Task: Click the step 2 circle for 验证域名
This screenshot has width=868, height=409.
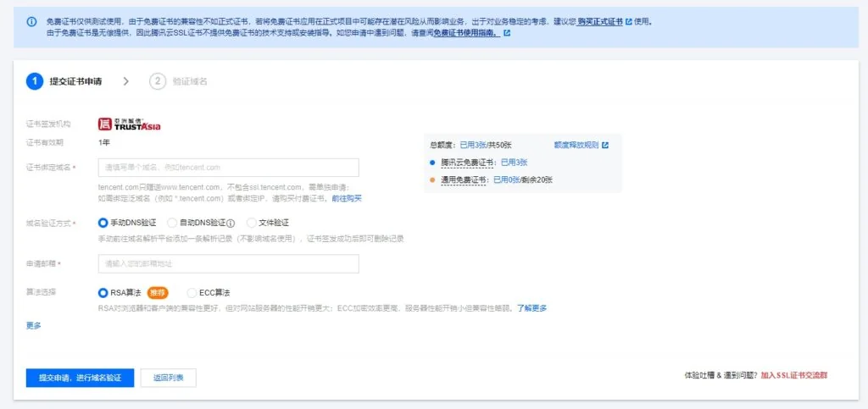Action: (158, 81)
